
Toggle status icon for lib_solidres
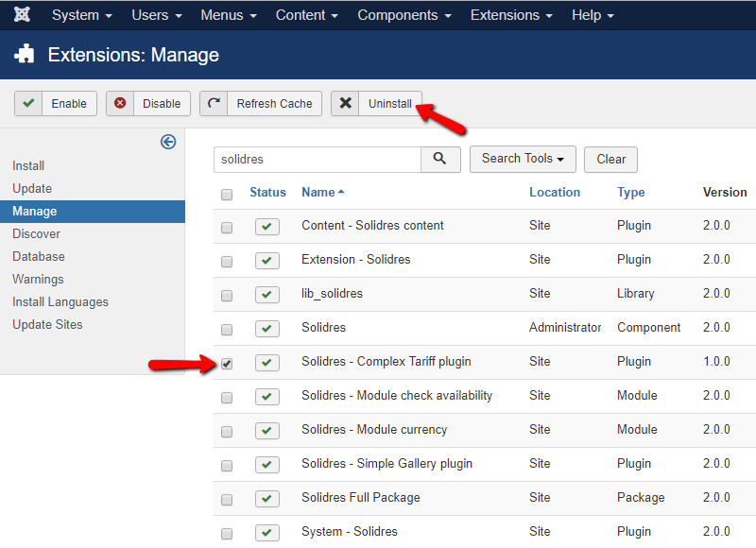click(267, 295)
